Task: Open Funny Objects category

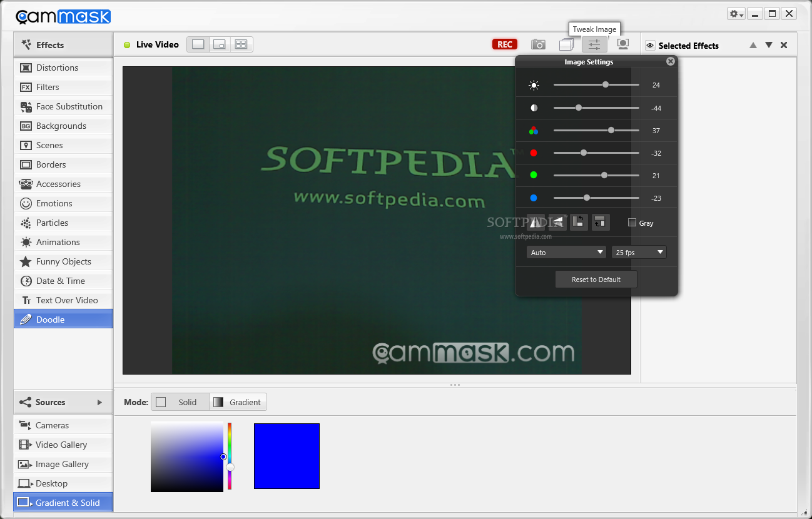Action: pyautogui.click(x=63, y=261)
